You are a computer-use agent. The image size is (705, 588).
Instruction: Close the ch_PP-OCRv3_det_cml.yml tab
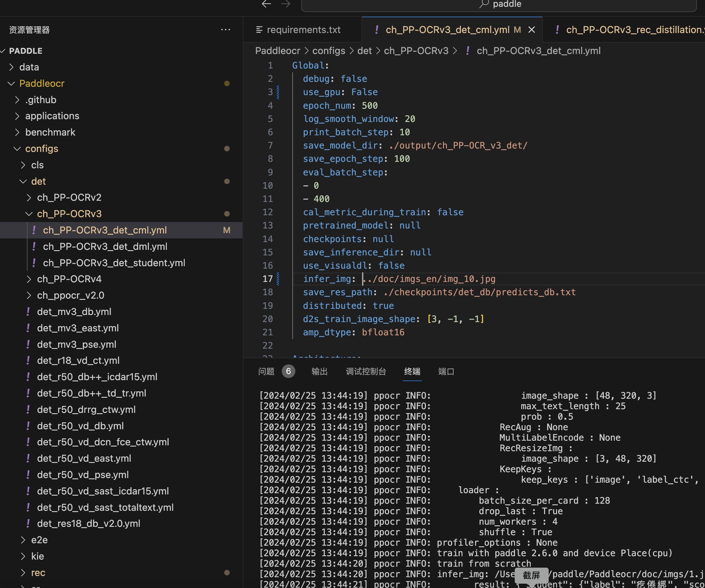[532, 30]
